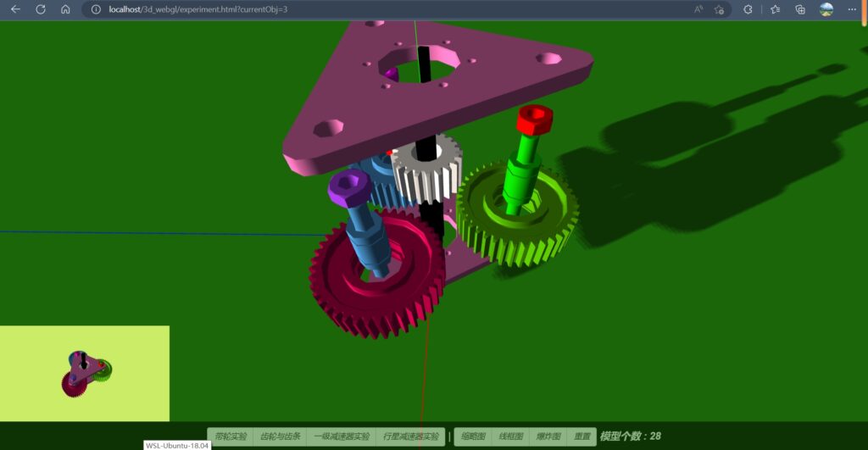The image size is (868, 450).
Task: Click the thumbnail preview of the gear model
Action: point(85,374)
